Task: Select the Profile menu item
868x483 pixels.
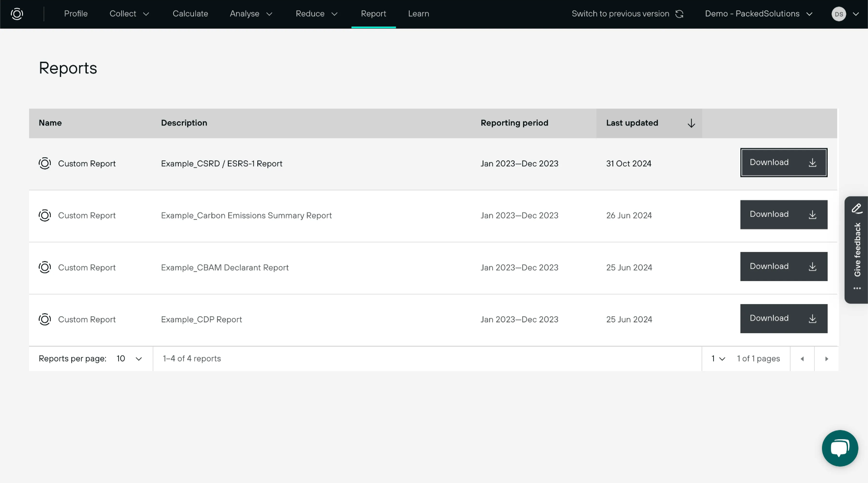Action: 76,13
